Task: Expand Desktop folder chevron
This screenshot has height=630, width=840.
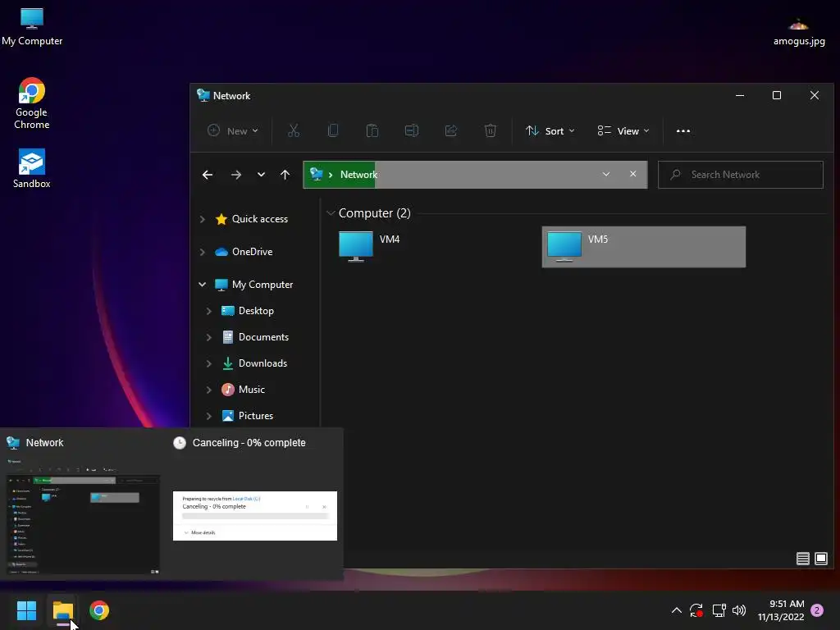Action: point(209,311)
